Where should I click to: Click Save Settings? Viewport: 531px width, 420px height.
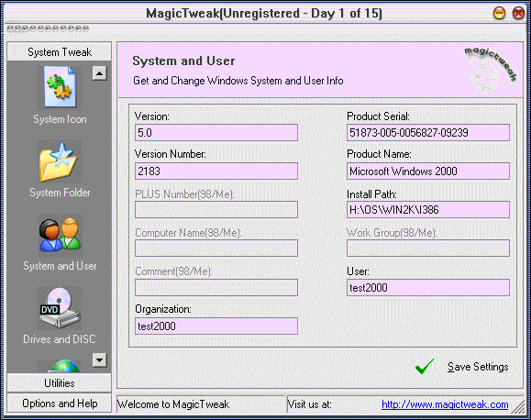click(478, 367)
